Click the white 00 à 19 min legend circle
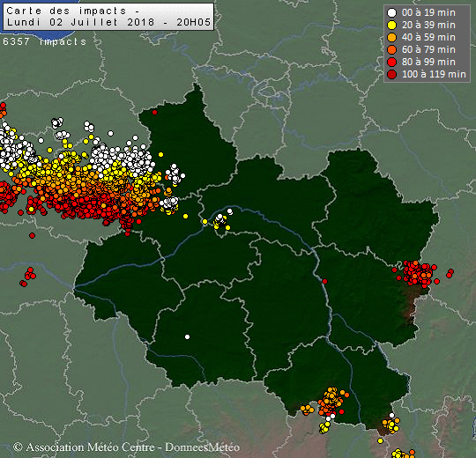Image resolution: width=476 pixels, height=458 pixels. (392, 12)
